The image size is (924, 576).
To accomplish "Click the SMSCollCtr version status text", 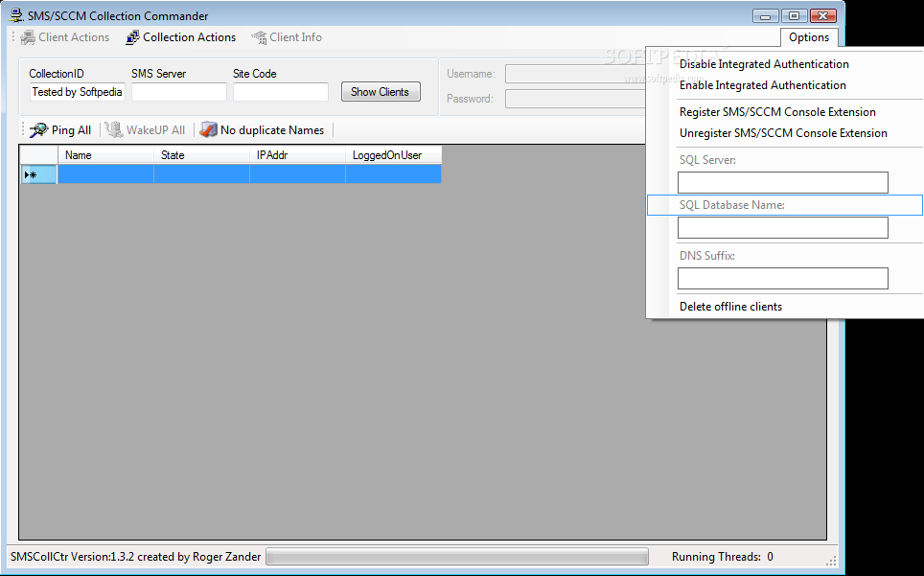I will (x=135, y=557).
